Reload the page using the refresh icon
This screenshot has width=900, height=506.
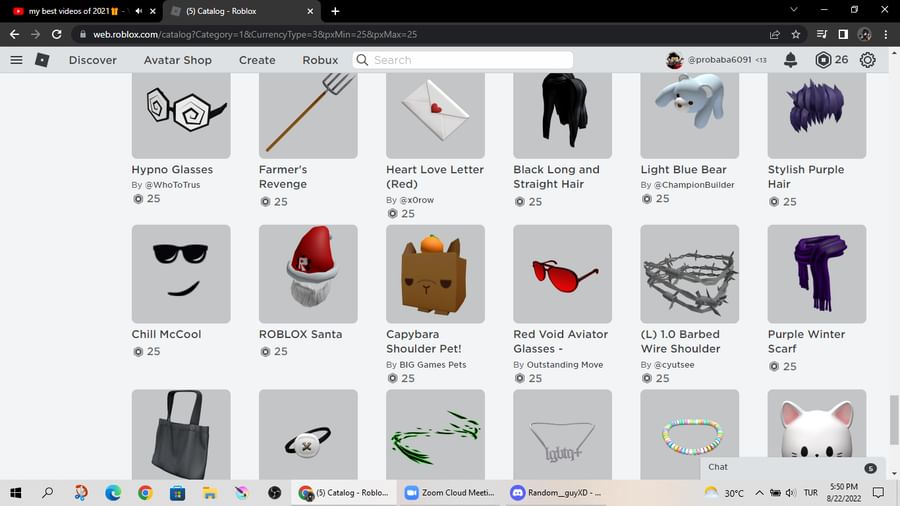(x=56, y=34)
